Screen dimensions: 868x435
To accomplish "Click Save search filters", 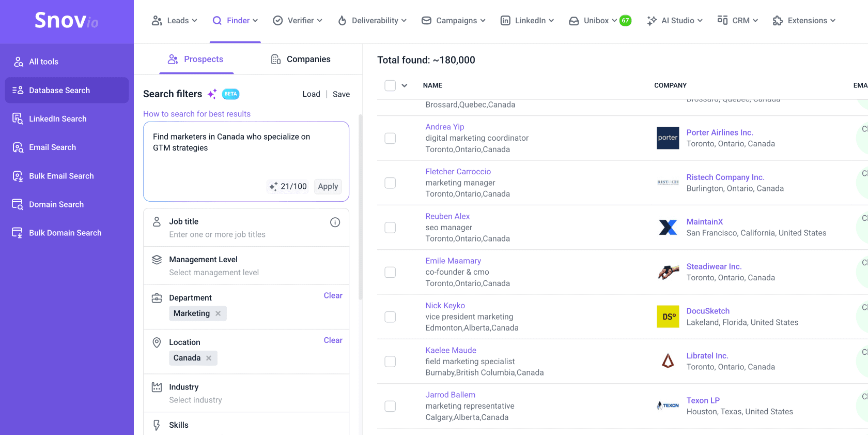I will (x=341, y=94).
